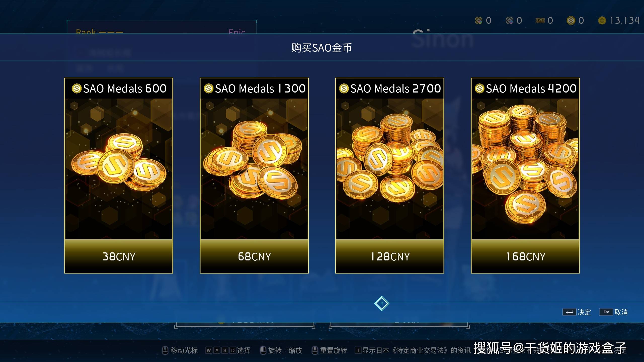Select the SAO Medals 1300 pack
The width and height of the screenshot is (644, 362).
pyautogui.click(x=254, y=175)
